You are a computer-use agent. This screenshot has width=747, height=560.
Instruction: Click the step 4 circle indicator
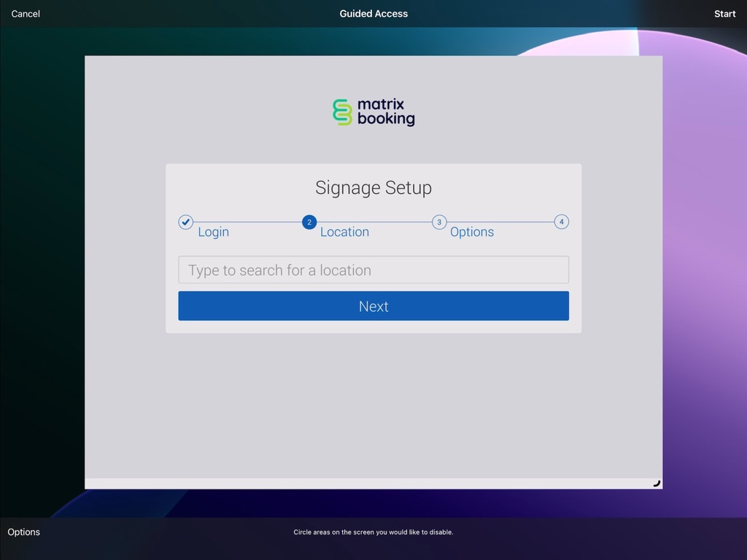(x=561, y=222)
